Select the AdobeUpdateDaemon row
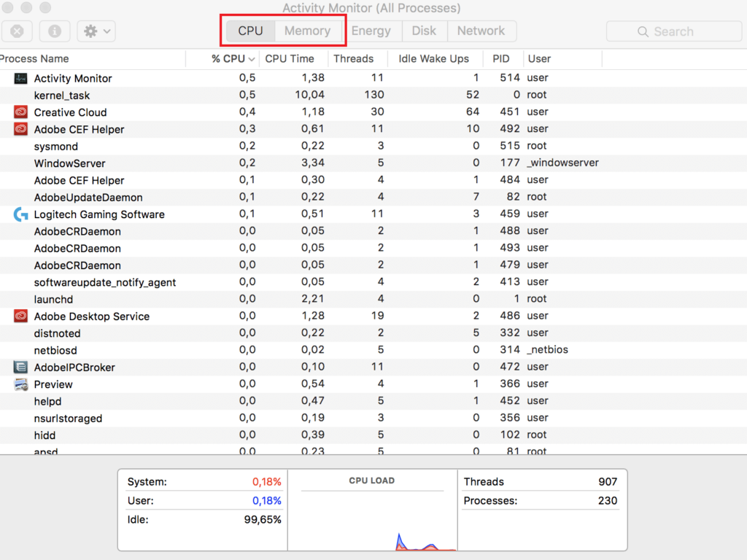The height and width of the screenshot is (560, 747). tap(373, 197)
